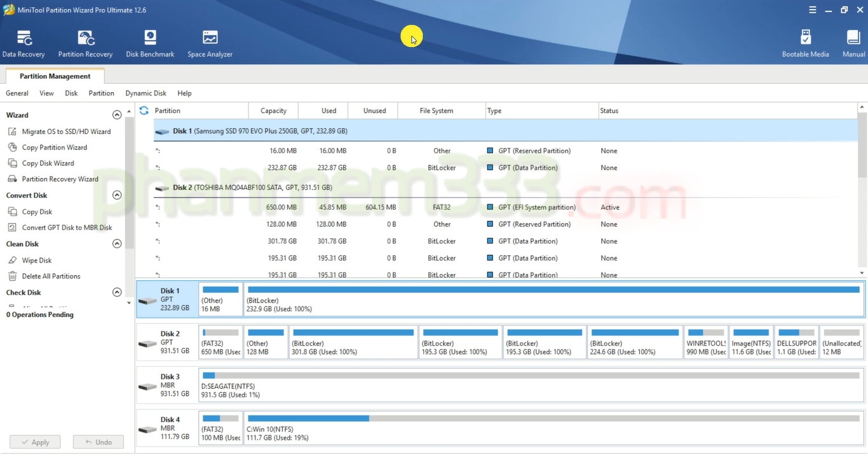Screen dimensions: 868x462
Task: Sort by the Capacity column header
Action: (x=273, y=111)
